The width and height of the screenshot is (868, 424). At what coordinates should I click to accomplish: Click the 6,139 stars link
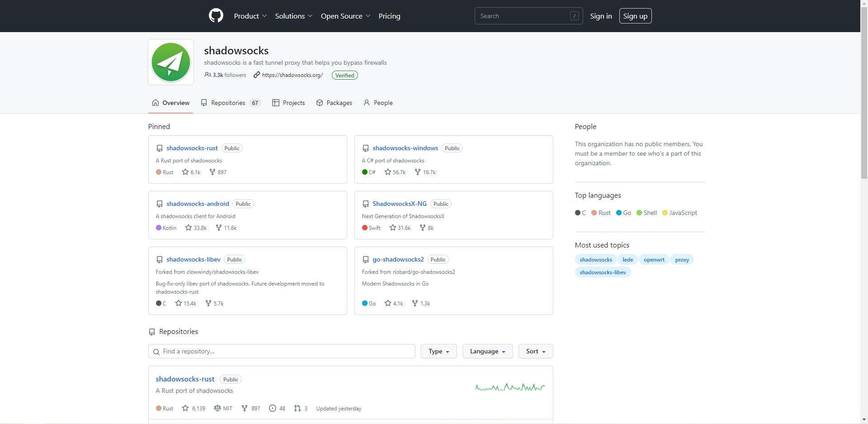click(193, 408)
